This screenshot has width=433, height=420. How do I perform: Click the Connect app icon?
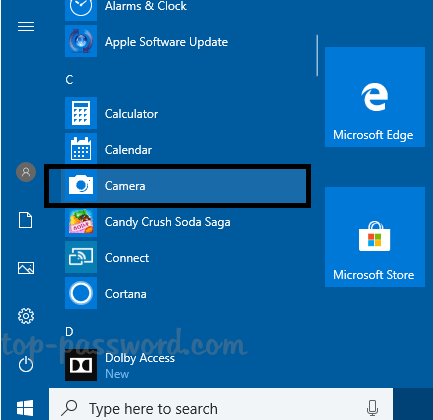click(x=81, y=257)
